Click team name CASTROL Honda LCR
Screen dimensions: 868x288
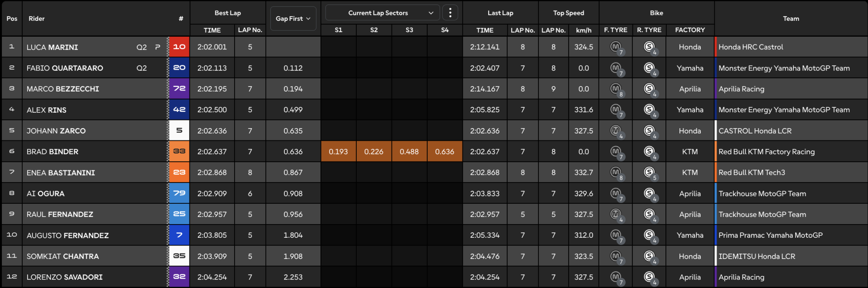click(x=755, y=131)
